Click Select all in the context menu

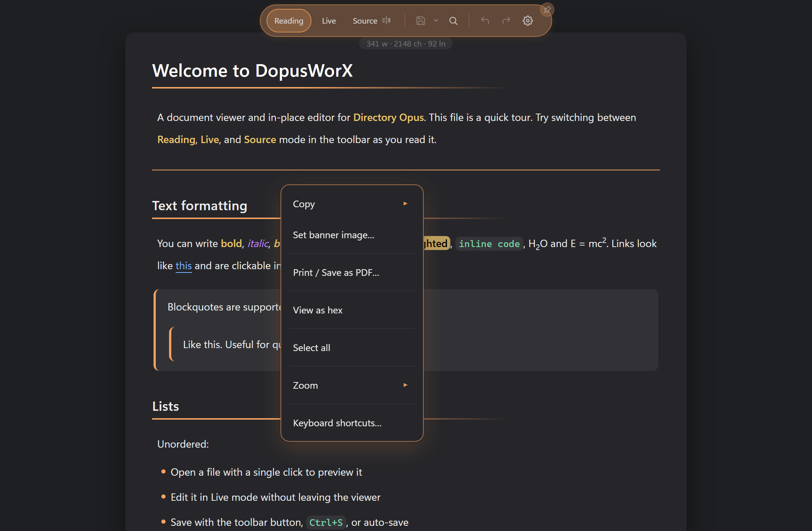(352, 348)
